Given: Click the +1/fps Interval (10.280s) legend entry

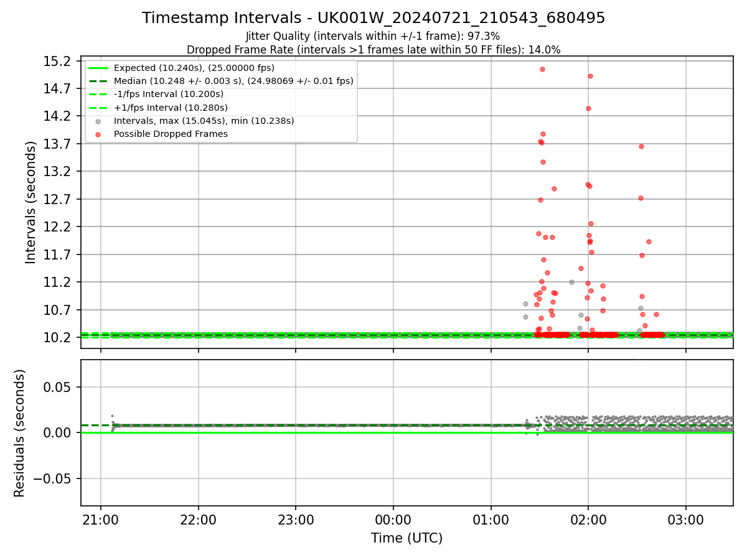Looking at the screenshot, I should click(x=171, y=108).
